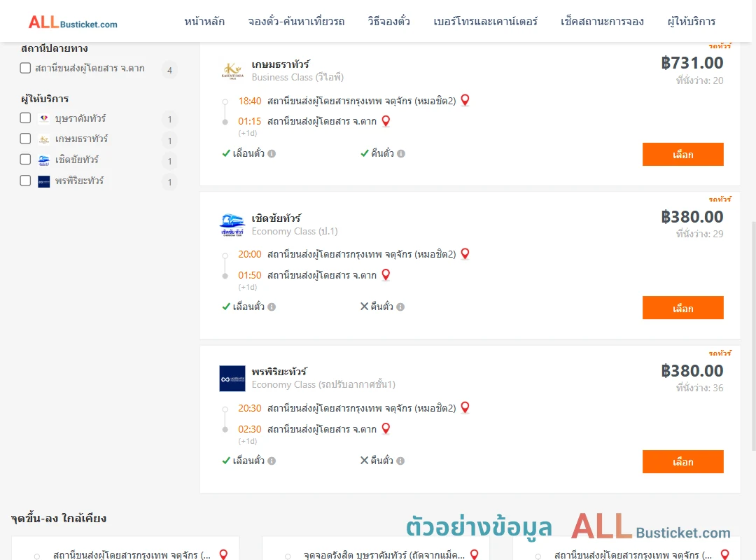
Task: Show เลื่อนตั๋ว info icon on เกษมธาราทัวร์ card
Action: [272, 153]
